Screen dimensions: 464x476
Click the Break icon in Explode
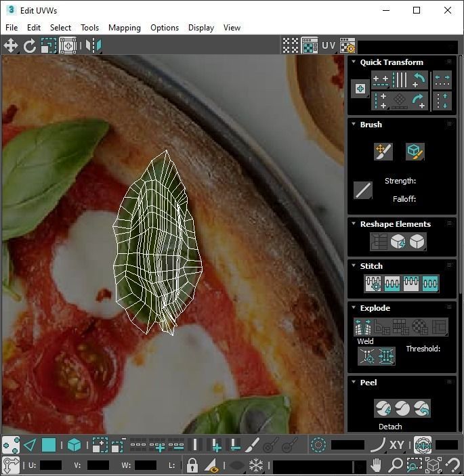363,327
